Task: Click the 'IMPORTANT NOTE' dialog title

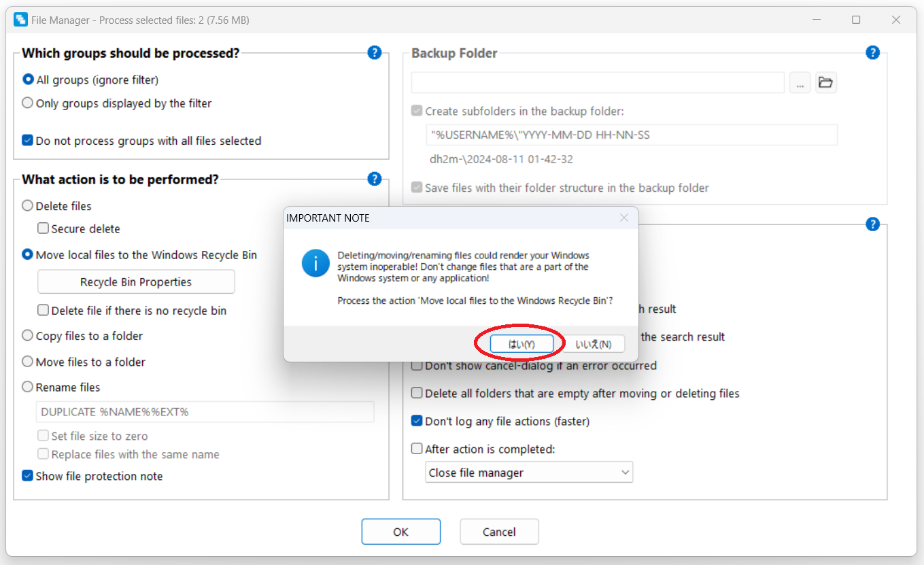Action: tap(328, 218)
